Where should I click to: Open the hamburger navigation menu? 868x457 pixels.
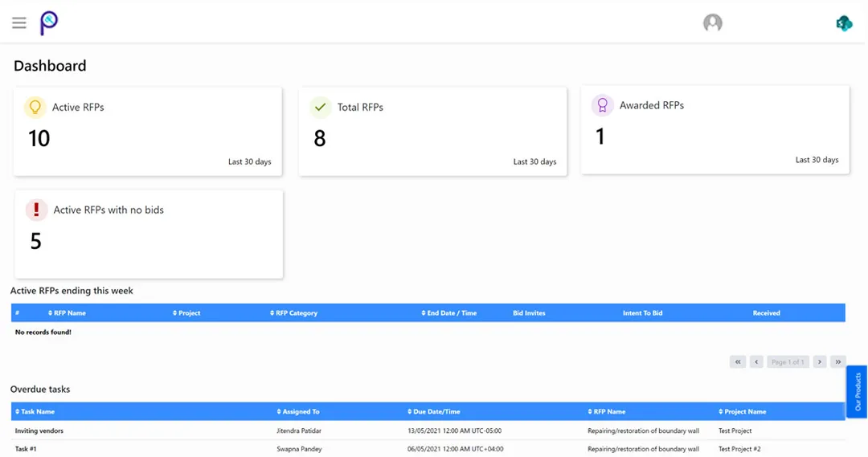19,23
